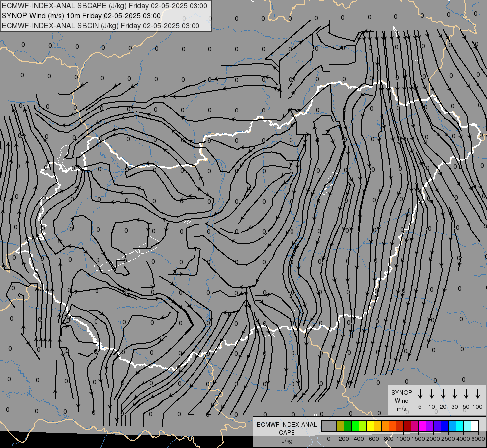The width and height of the screenshot is (487, 448).
Task: Click the sky blue CAPE swatch
Action: (x=452, y=426)
